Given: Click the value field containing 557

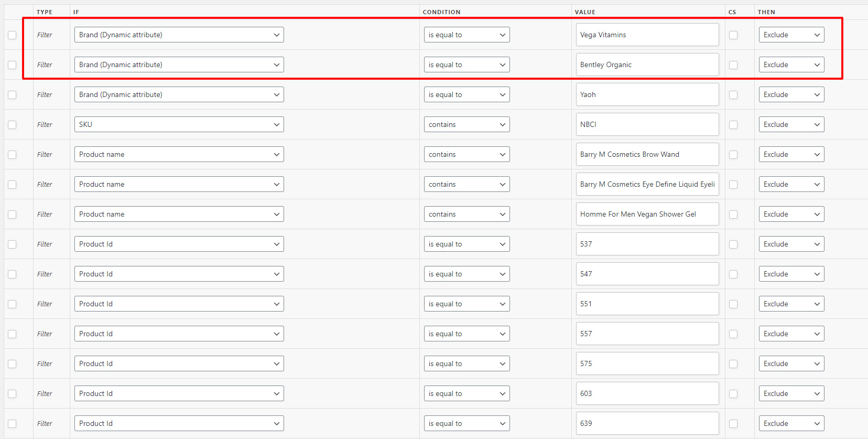Looking at the screenshot, I should (x=647, y=334).
